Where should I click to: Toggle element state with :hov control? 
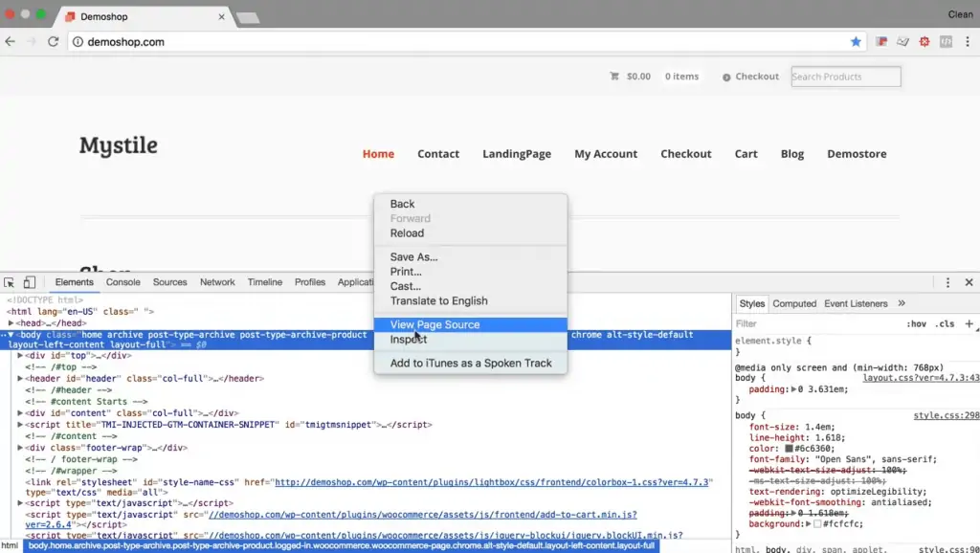point(916,324)
